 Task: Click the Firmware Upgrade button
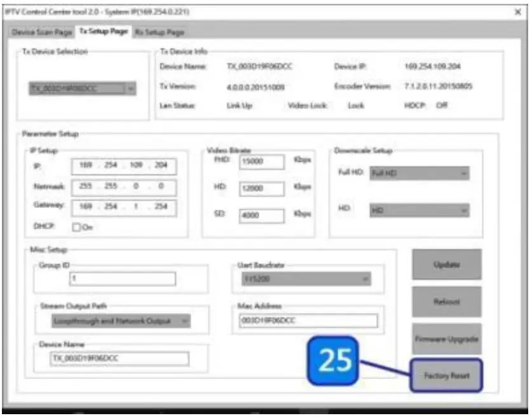pyautogui.click(x=446, y=339)
